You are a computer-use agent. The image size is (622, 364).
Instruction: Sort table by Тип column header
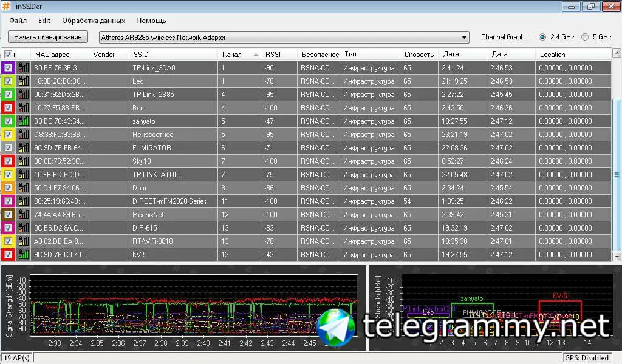370,54
